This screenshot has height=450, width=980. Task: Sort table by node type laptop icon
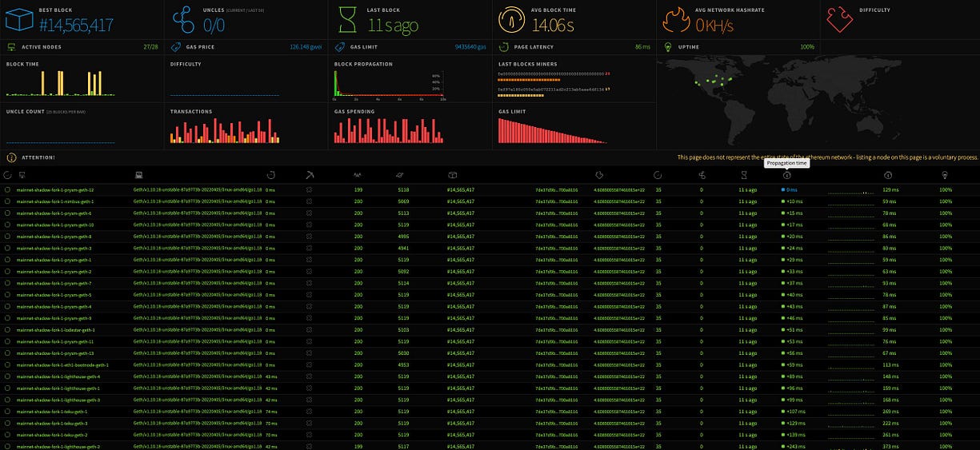[138, 174]
